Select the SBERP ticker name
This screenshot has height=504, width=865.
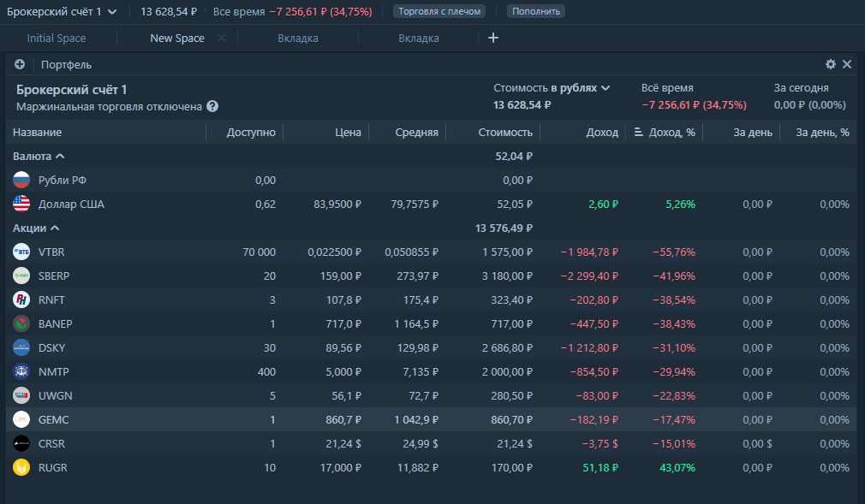(53, 276)
